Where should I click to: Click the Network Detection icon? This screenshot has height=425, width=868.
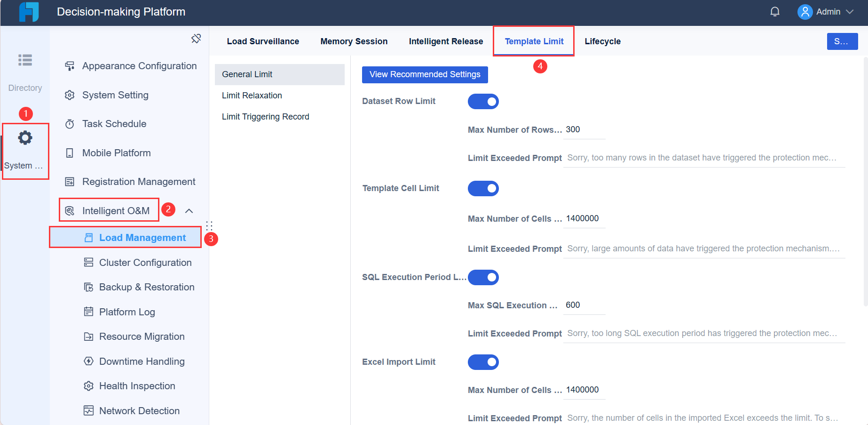click(88, 410)
